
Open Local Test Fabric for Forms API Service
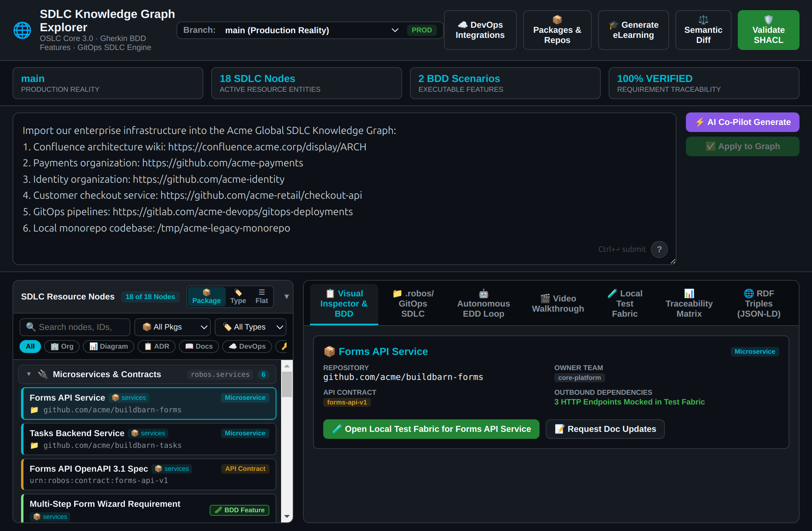pos(431,429)
